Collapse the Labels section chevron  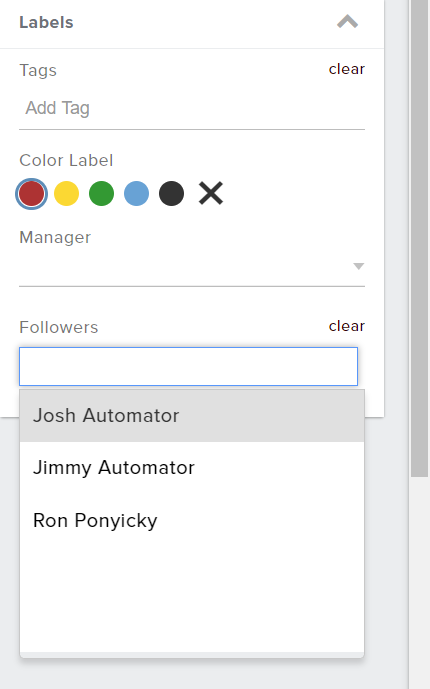click(347, 22)
